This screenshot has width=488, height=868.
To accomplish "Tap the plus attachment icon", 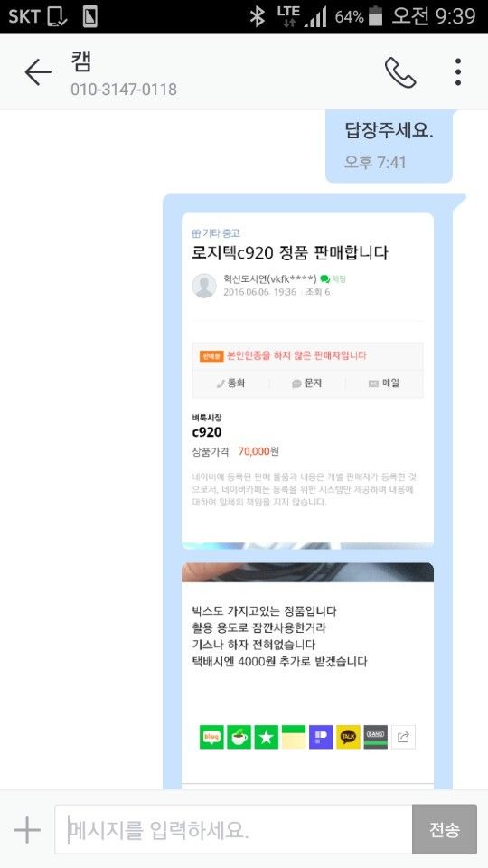I will tap(26, 830).
